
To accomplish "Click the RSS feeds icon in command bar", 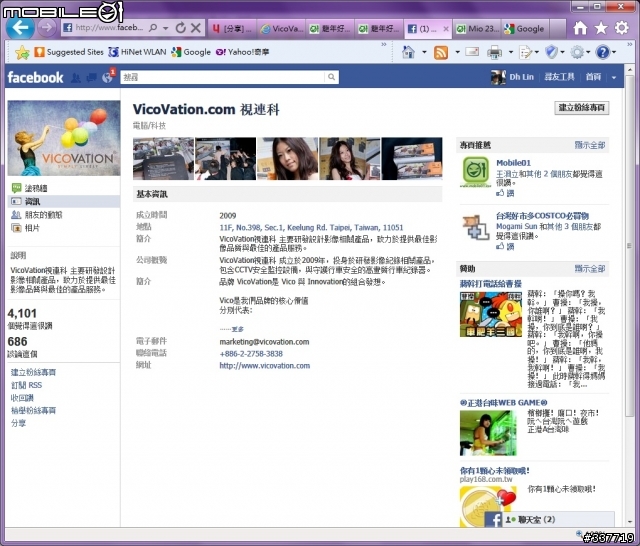I will (441, 52).
